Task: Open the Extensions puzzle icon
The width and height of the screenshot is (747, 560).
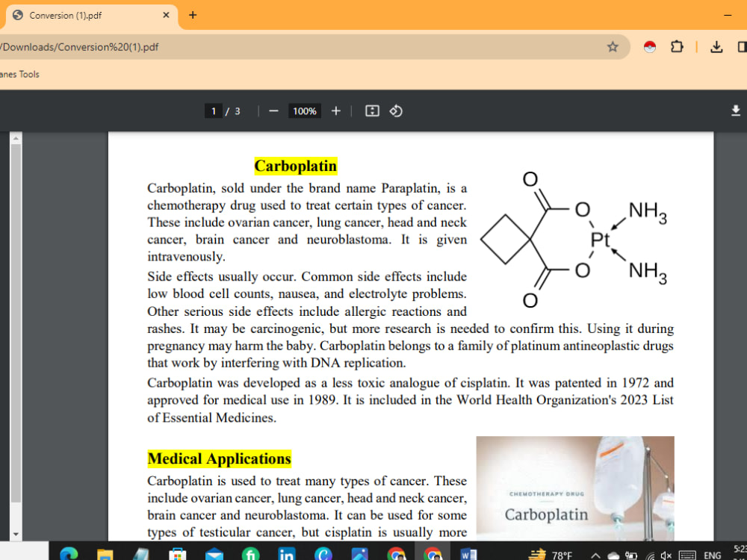Action: point(677,46)
